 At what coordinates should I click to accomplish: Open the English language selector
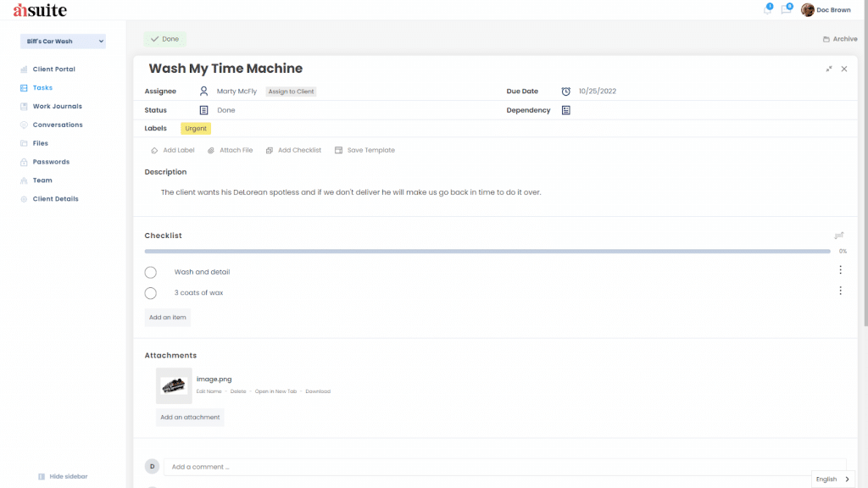pyautogui.click(x=833, y=479)
